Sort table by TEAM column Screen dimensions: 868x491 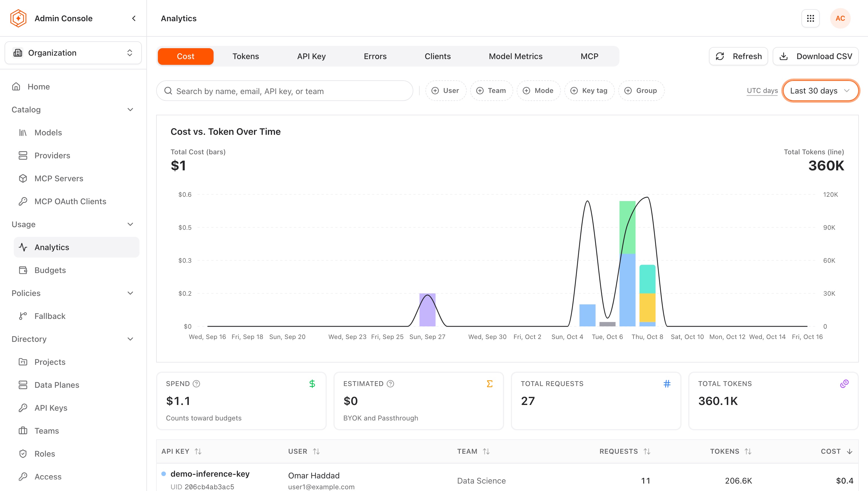[x=473, y=451]
